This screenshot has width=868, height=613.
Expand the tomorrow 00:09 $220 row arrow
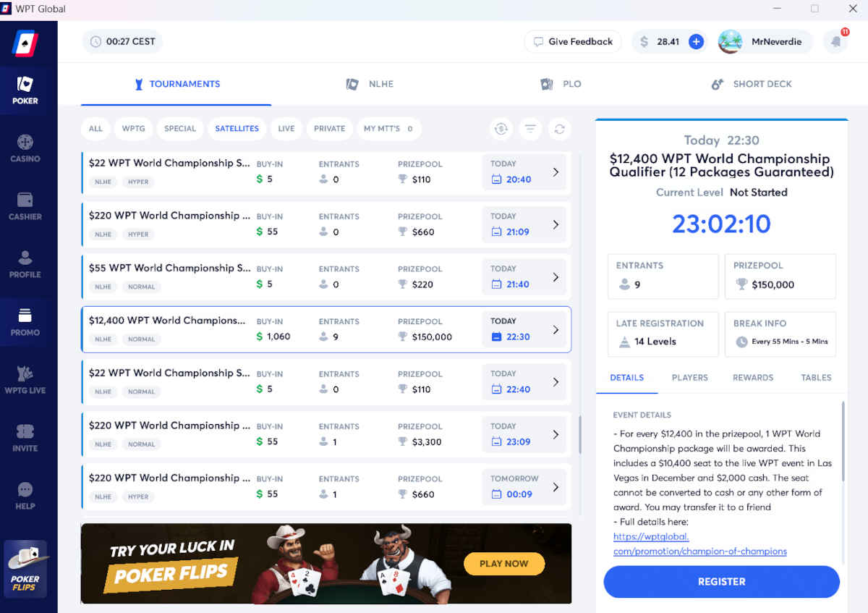coord(556,487)
